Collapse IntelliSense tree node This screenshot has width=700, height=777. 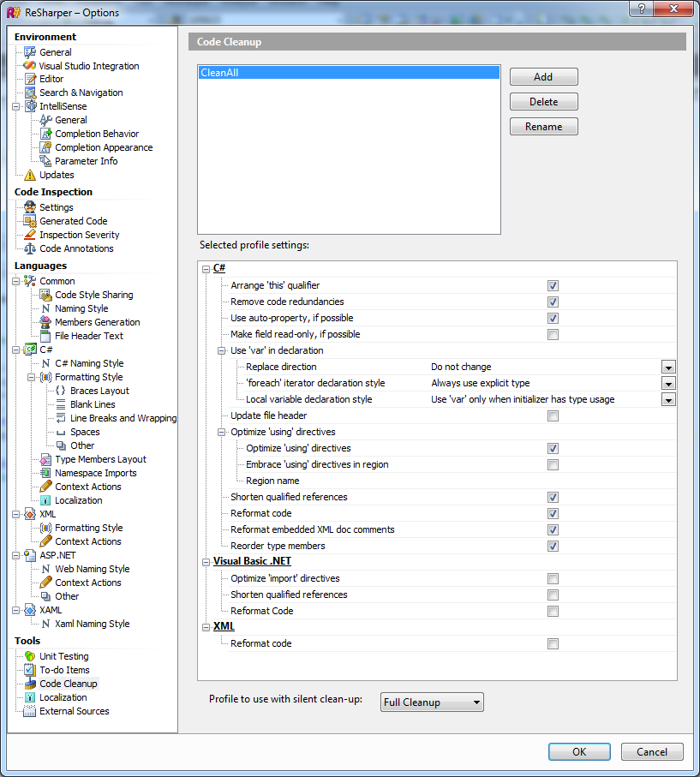click(16, 106)
